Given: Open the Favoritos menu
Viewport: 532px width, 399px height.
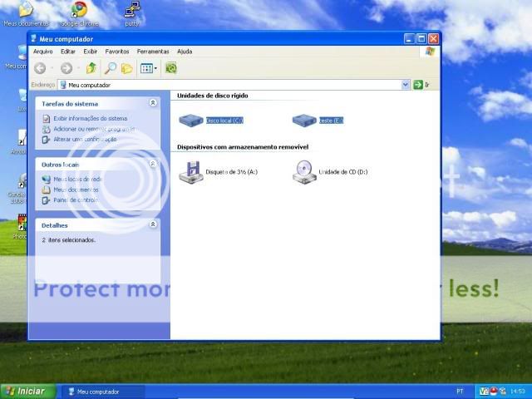Looking at the screenshot, I should (x=117, y=52).
